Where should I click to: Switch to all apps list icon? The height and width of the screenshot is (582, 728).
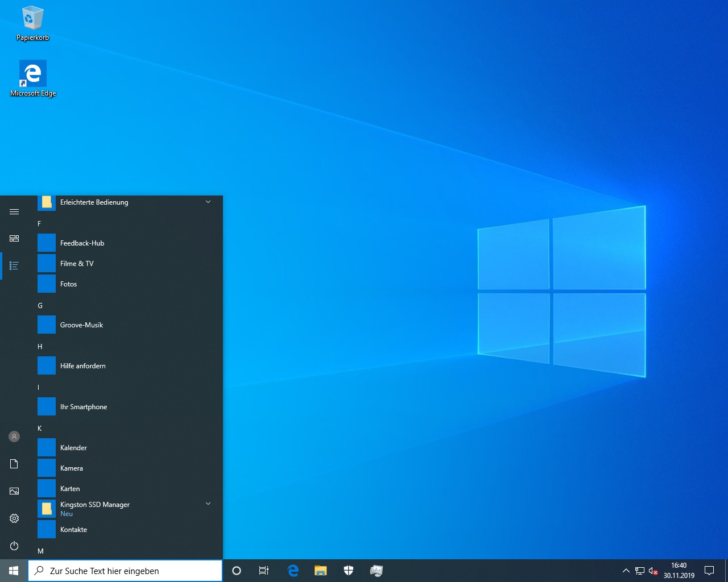coord(14,266)
